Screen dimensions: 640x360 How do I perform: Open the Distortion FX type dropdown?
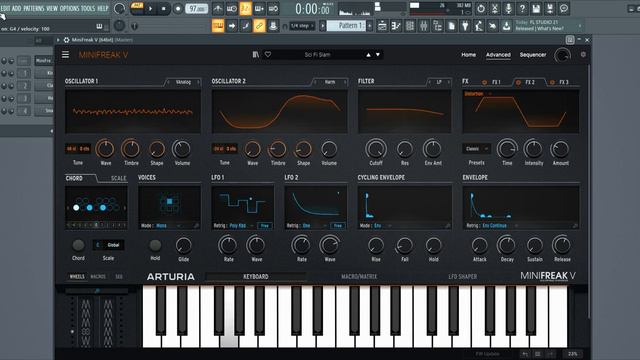478,93
